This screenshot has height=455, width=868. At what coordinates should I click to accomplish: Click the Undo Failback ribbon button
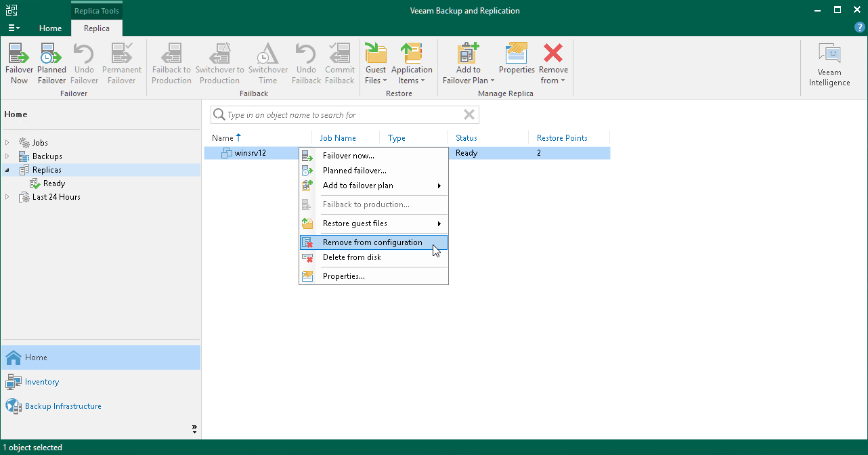(x=306, y=64)
